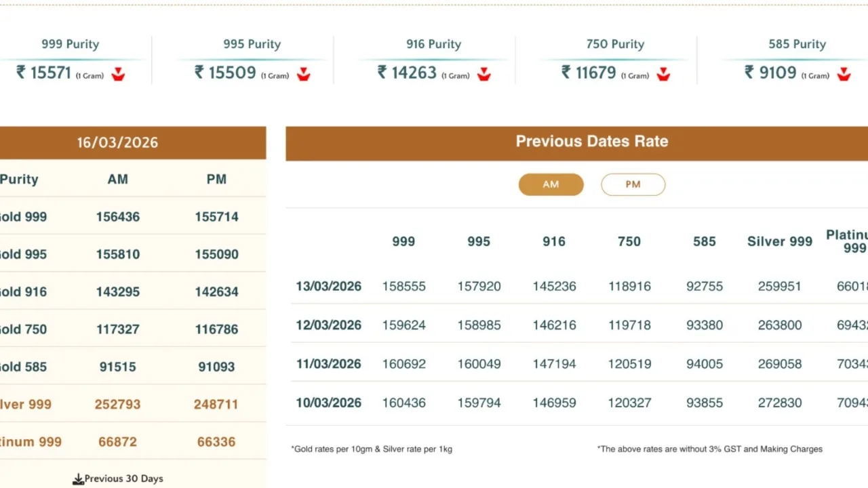Click the 999 Purity price drop arrow icon
The height and width of the screenshot is (488, 868).
click(119, 74)
